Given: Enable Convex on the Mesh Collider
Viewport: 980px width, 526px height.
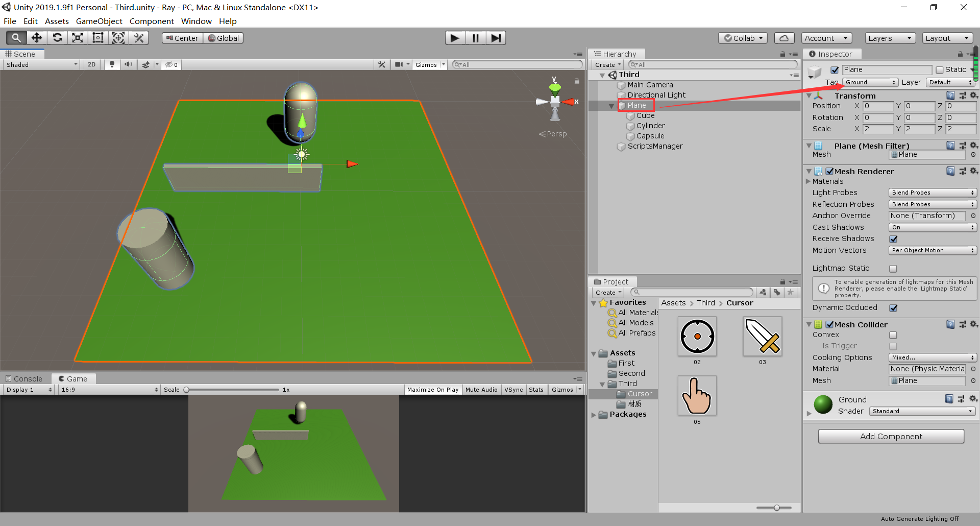Looking at the screenshot, I should coord(893,334).
